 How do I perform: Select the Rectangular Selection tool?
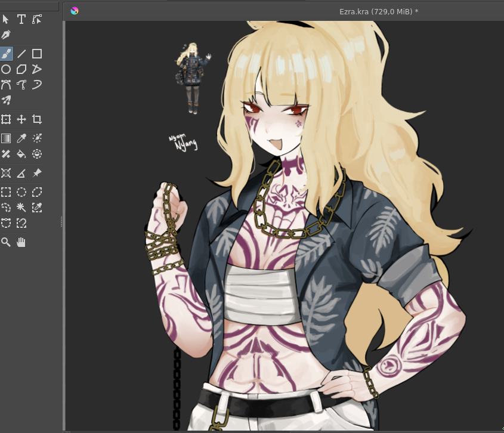6,192
